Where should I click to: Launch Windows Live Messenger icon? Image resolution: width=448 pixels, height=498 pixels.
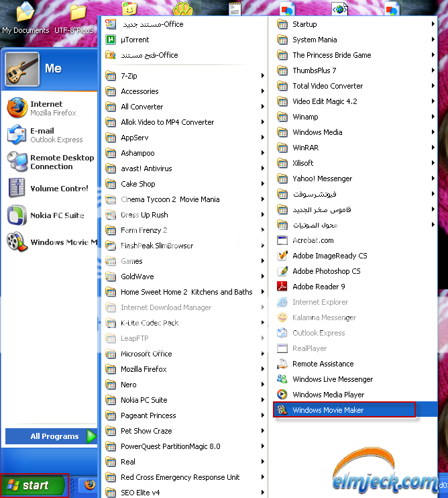click(282, 379)
